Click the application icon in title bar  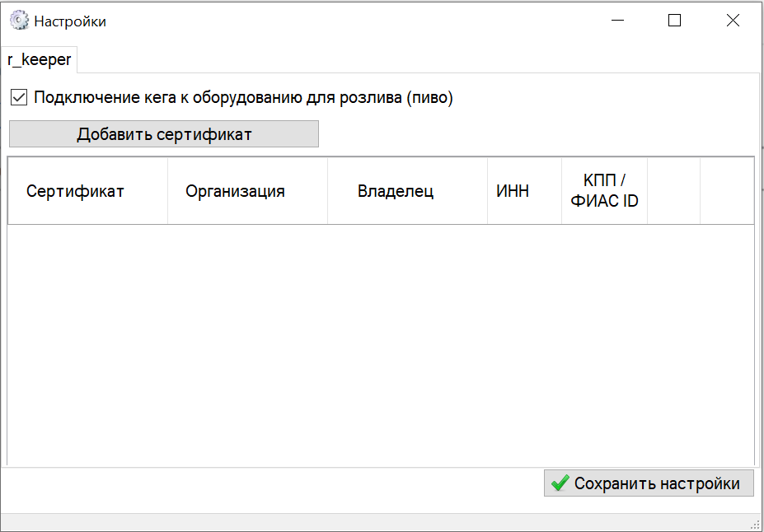(x=17, y=20)
